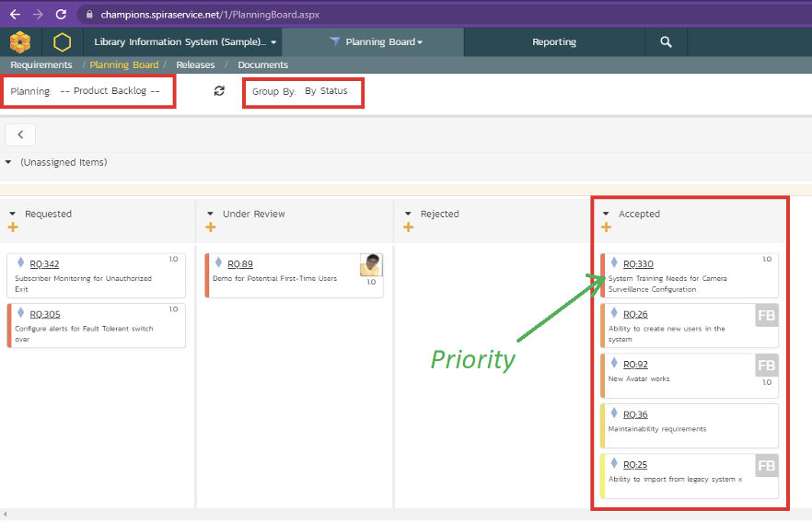This screenshot has height=523, width=812.
Task: Click the Spira orange logo icon
Action: pyautogui.click(x=19, y=42)
